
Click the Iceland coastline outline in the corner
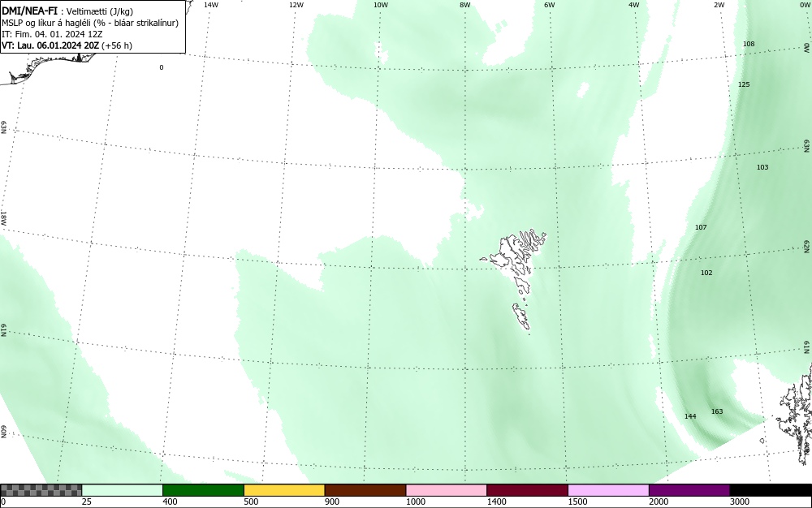pyautogui.click(x=50, y=67)
